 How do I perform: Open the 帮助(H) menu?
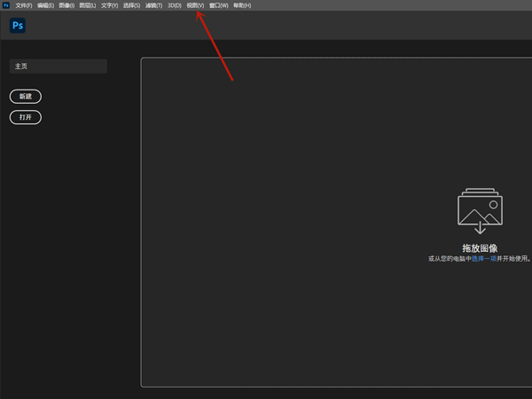pos(242,5)
